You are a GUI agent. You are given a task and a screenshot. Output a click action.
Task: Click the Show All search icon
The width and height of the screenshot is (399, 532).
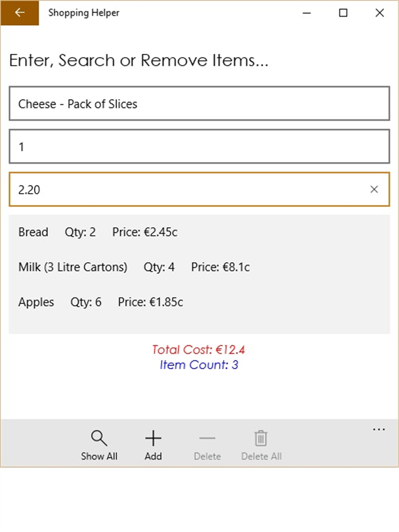pyautogui.click(x=99, y=438)
